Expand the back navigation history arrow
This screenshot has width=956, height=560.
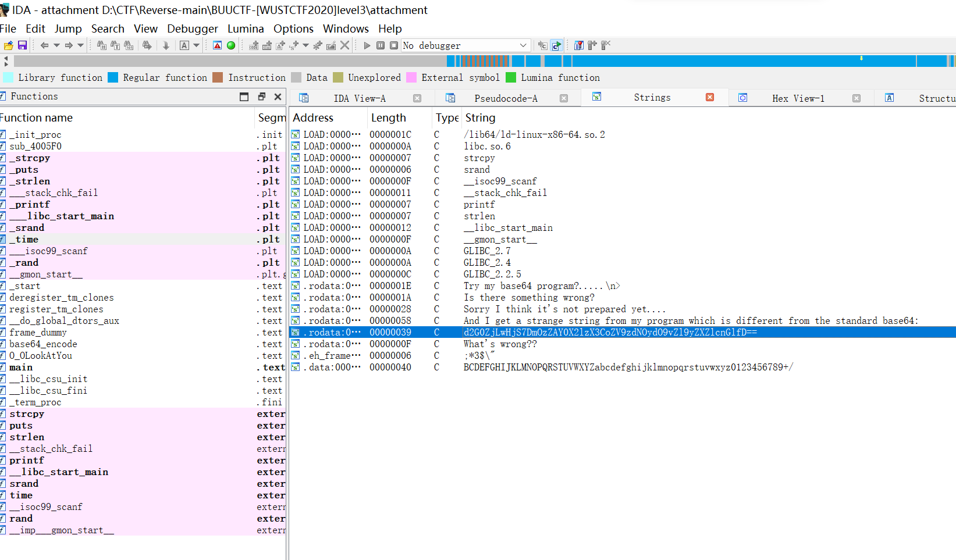(56, 45)
